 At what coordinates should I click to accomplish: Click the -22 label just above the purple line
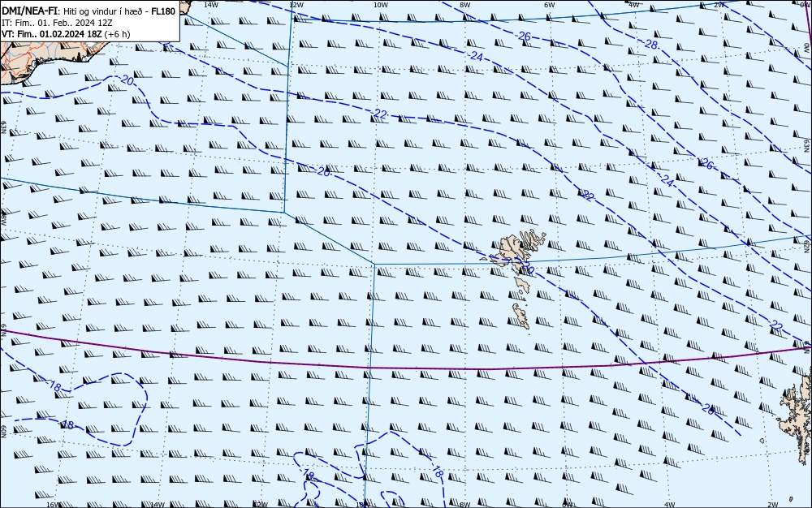pyautogui.click(x=775, y=325)
